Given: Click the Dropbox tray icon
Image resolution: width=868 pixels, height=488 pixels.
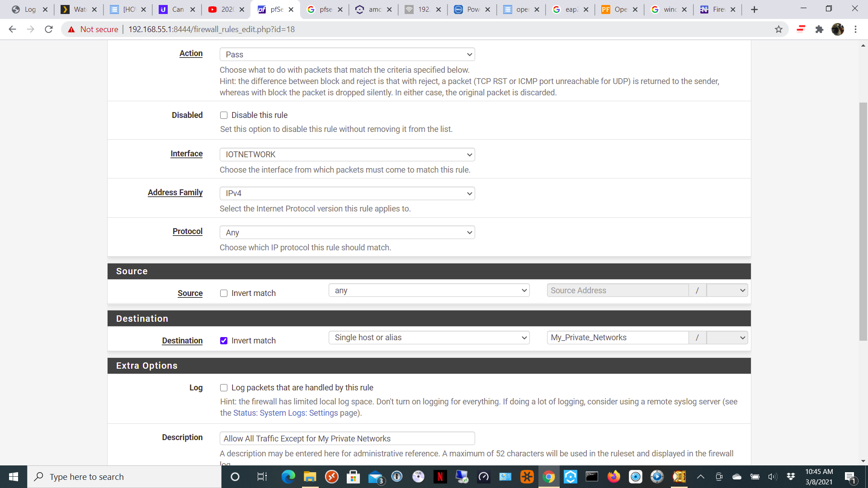Looking at the screenshot, I should pyautogui.click(x=791, y=477).
